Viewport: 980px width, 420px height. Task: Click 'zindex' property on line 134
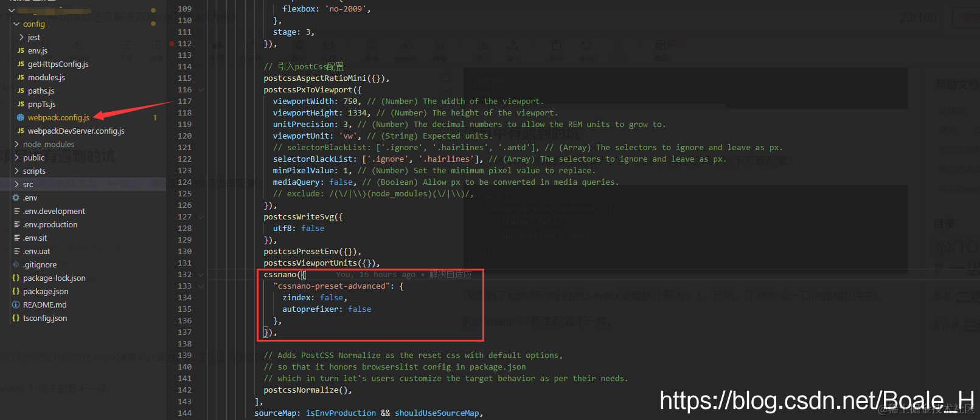[x=297, y=298]
